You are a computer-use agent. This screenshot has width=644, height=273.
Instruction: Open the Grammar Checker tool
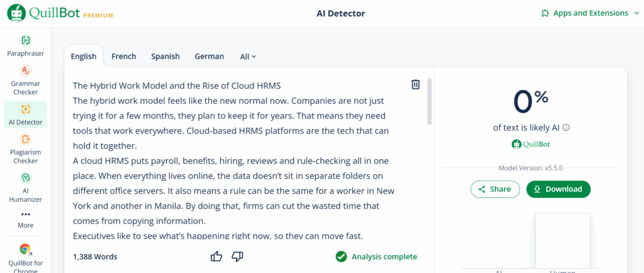pyautogui.click(x=25, y=80)
